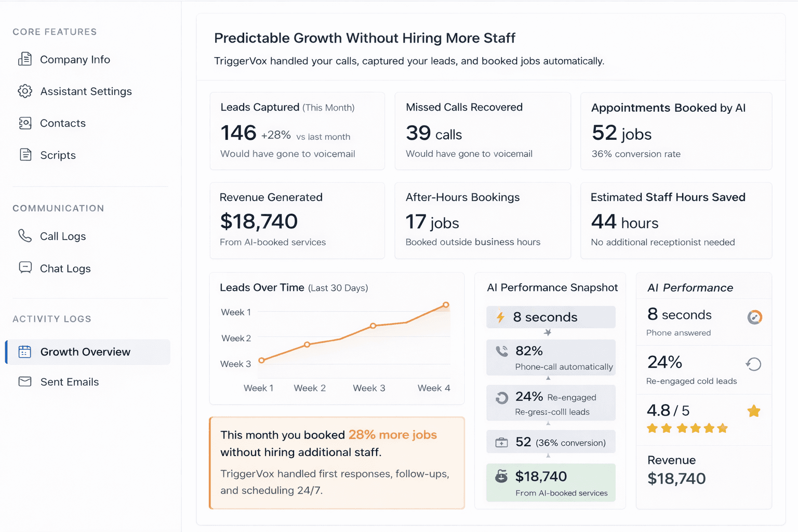Click the gauge dial icon next to 8 seconds
This screenshot has width=798, height=532.
[x=754, y=317]
